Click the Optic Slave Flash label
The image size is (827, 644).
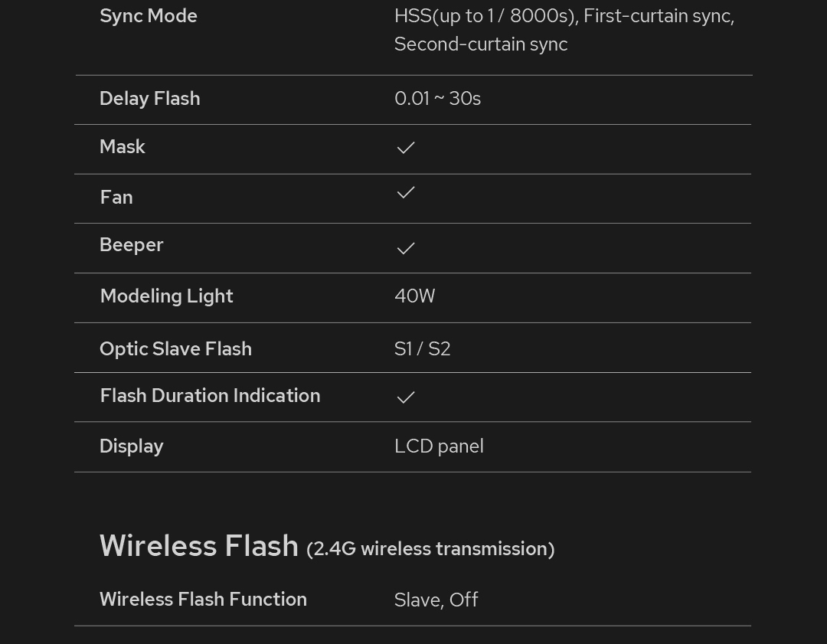click(x=175, y=349)
